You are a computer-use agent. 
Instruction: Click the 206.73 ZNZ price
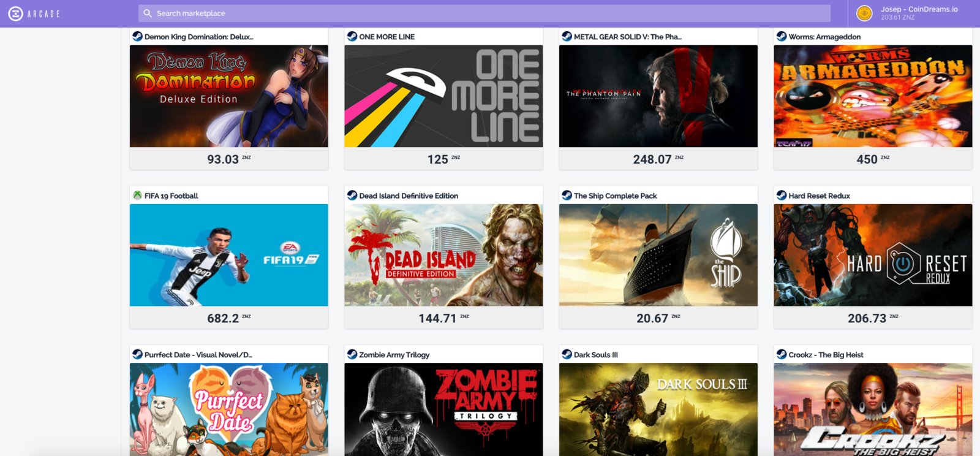coord(873,318)
